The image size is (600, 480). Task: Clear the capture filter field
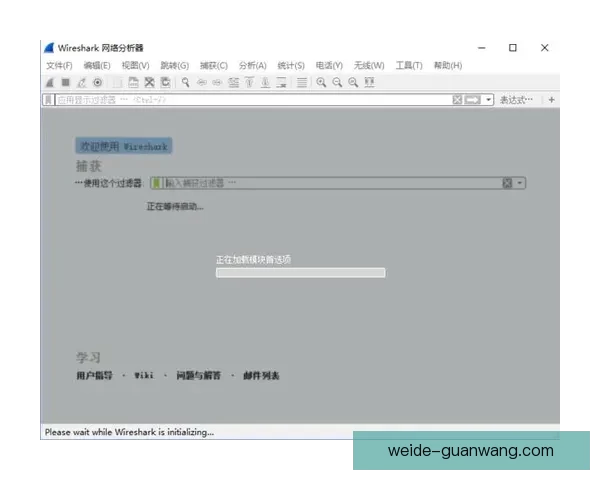tap(507, 183)
